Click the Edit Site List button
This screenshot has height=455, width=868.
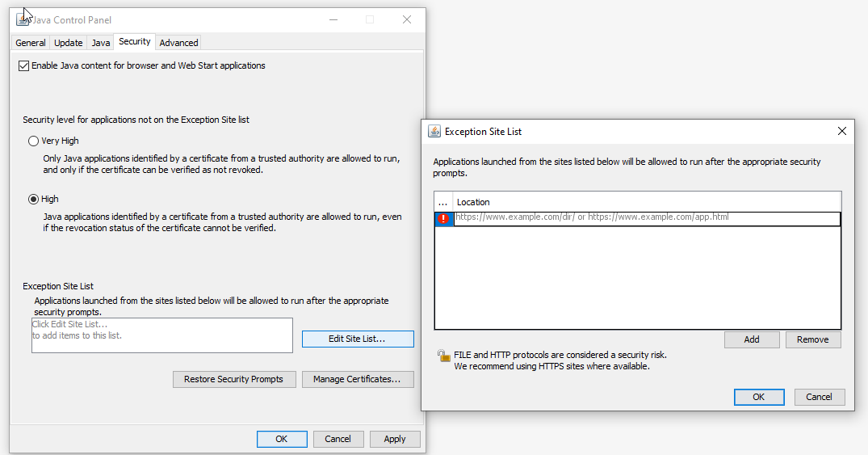358,339
